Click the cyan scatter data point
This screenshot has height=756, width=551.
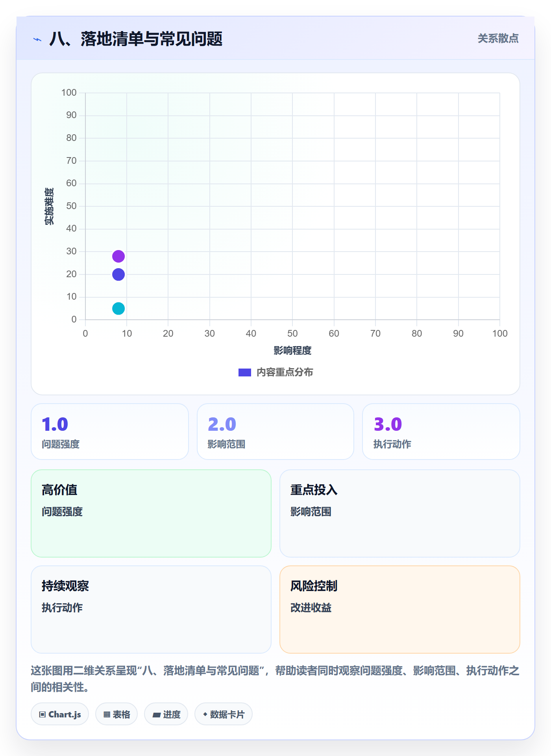click(118, 309)
